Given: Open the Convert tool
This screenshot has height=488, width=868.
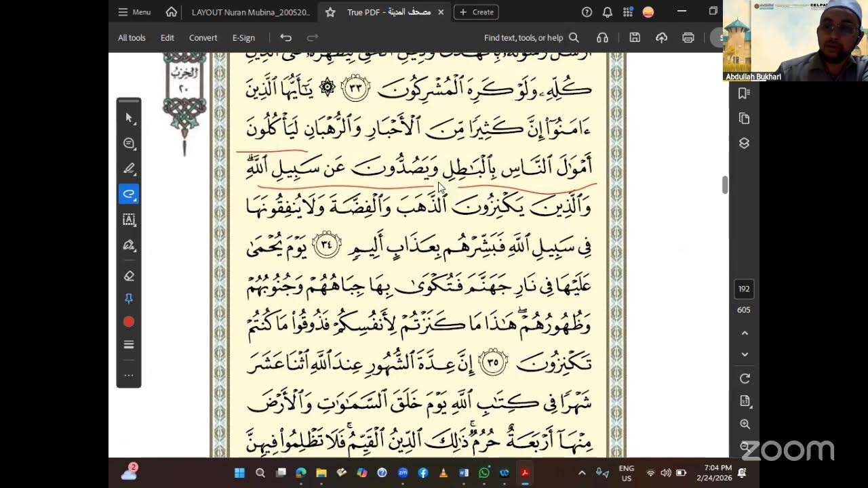Looking at the screenshot, I should click(203, 38).
